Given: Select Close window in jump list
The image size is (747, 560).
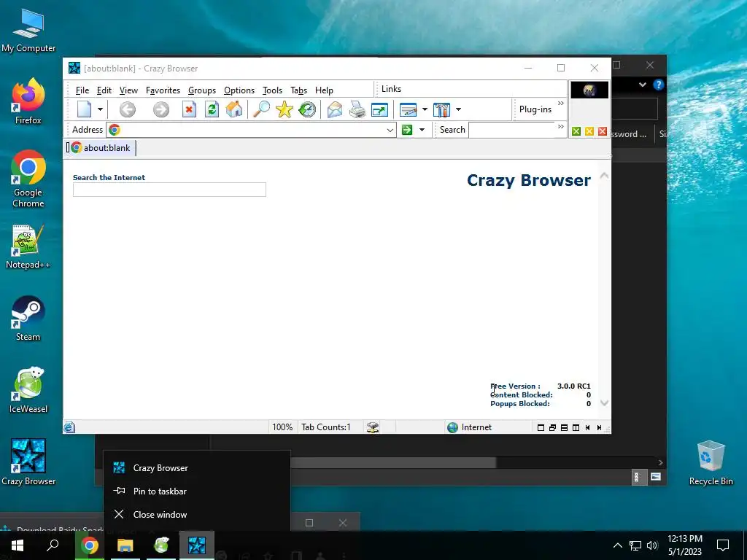Looking at the screenshot, I should [x=197, y=514].
